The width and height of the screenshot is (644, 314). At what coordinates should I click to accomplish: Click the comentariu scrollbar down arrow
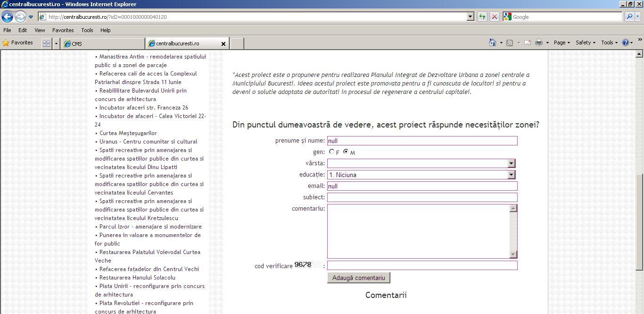point(513,255)
